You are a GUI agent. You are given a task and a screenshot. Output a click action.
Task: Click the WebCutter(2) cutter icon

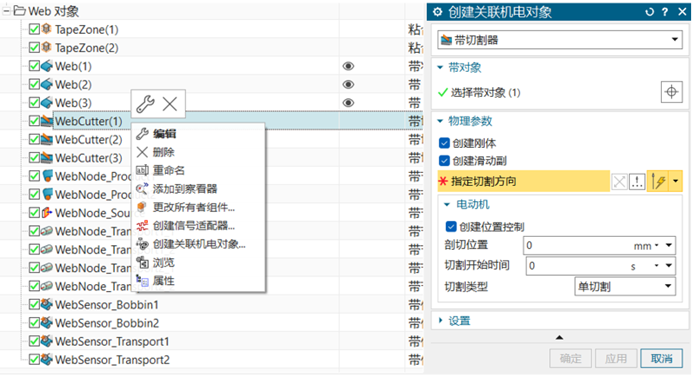(x=47, y=139)
